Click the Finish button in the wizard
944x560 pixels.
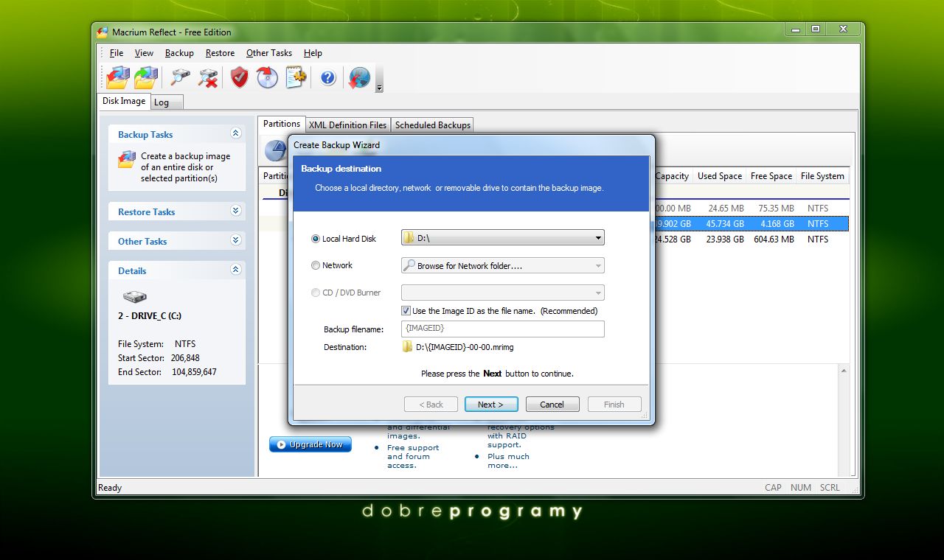pyautogui.click(x=614, y=405)
